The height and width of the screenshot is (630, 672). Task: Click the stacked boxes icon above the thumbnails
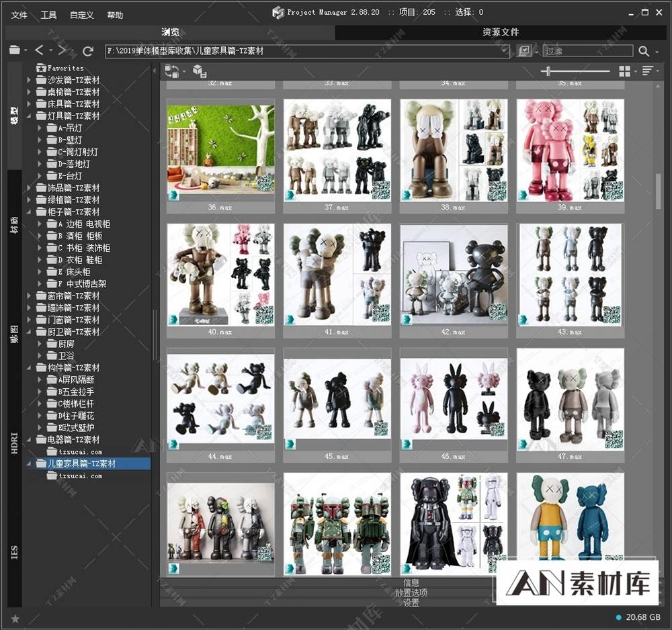(200, 71)
